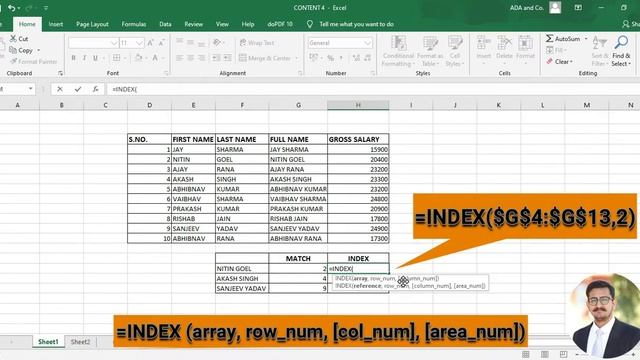This screenshot has width=640, height=360.
Task: Click the Copy icon in Clipboard group
Action: coord(13,50)
